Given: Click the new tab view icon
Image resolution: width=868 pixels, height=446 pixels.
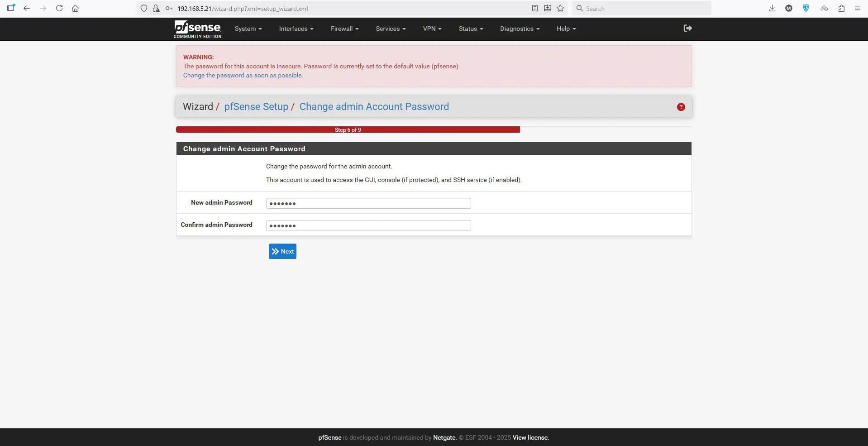Looking at the screenshot, I should click(11, 8).
